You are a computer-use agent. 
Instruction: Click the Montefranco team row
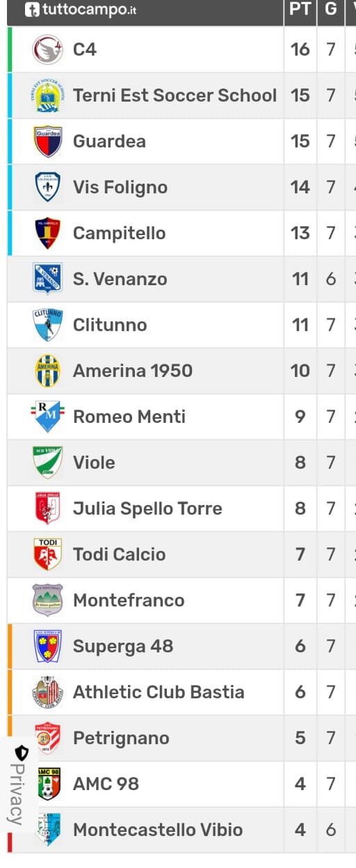point(181,600)
